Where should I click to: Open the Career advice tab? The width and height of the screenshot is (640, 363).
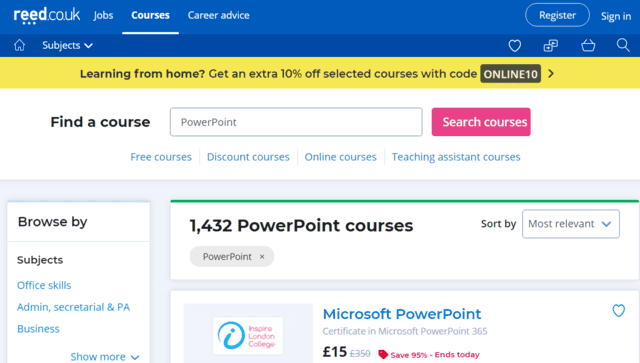point(218,16)
